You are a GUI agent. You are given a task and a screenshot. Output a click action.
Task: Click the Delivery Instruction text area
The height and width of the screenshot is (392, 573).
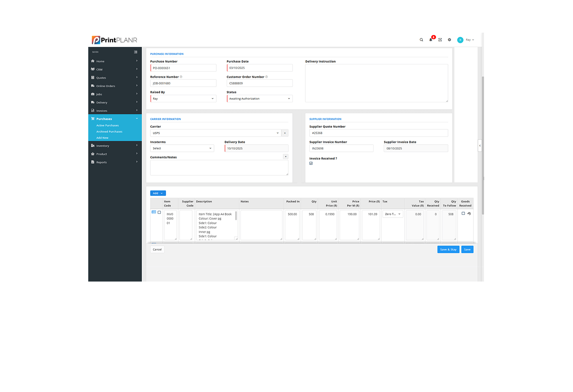(x=376, y=83)
